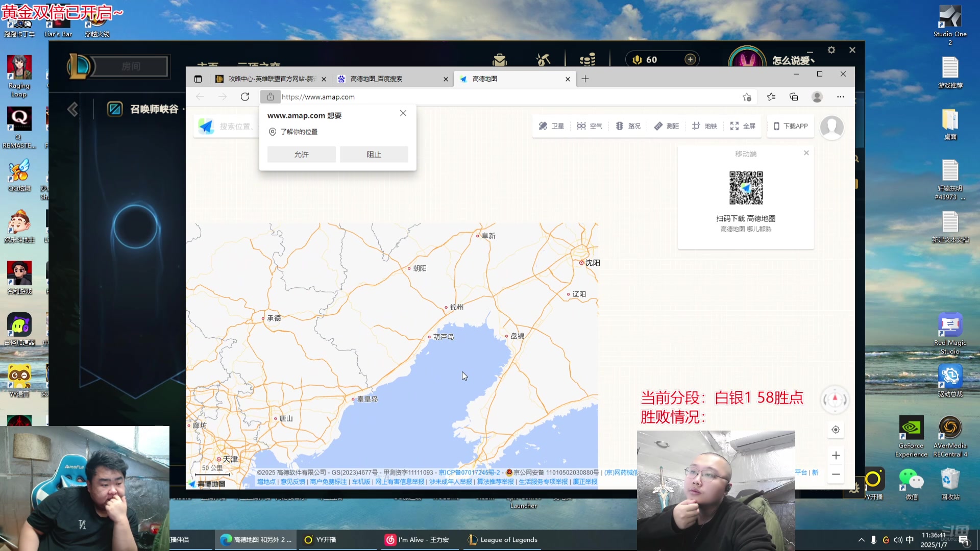Viewport: 980px width, 551px height.
Task: Toggle the 卫星 satellite view layer
Action: 551,126
